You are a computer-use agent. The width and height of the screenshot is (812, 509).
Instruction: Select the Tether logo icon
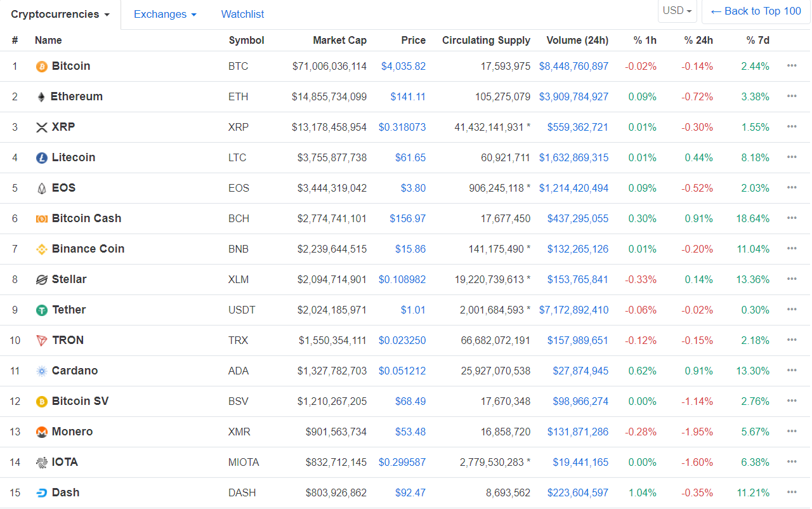click(41, 310)
